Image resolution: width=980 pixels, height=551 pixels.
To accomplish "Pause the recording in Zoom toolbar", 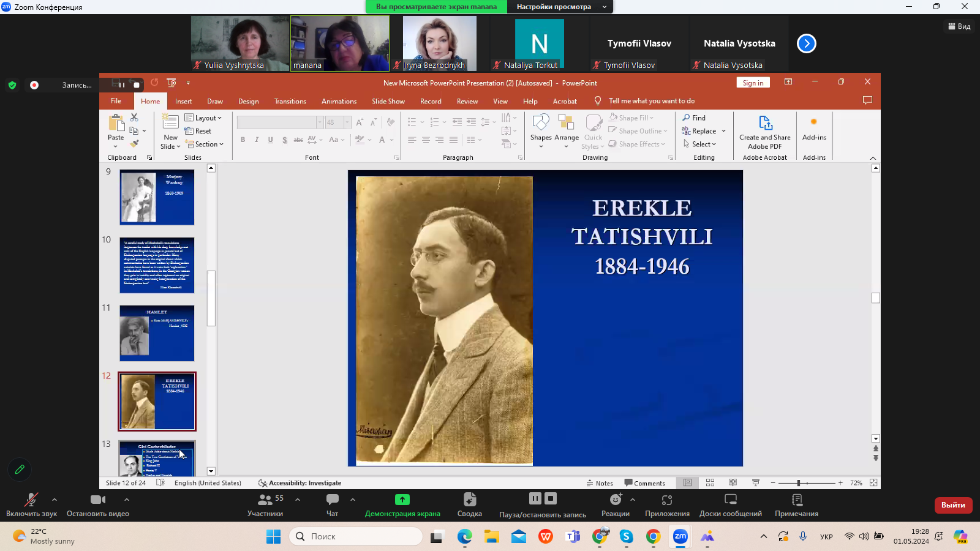I will pos(535,498).
